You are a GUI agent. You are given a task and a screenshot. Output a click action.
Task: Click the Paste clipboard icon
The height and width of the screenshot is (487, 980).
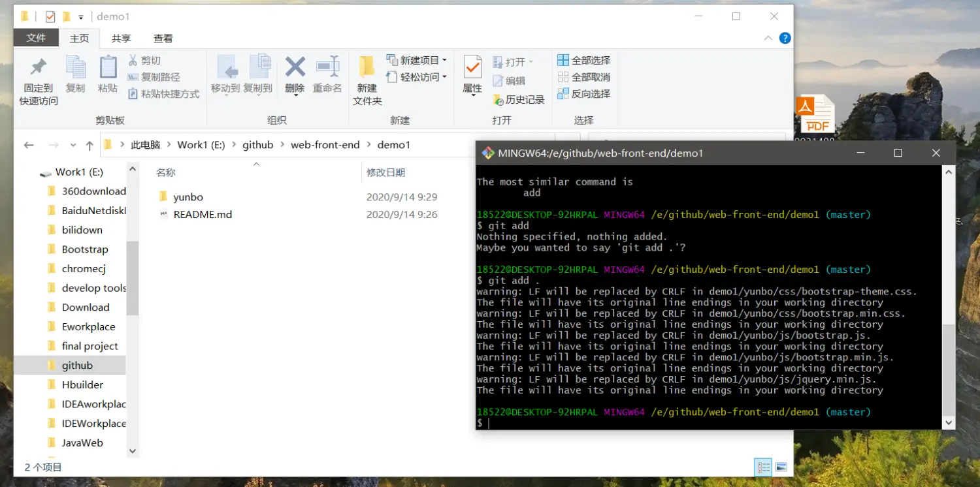pos(108,67)
